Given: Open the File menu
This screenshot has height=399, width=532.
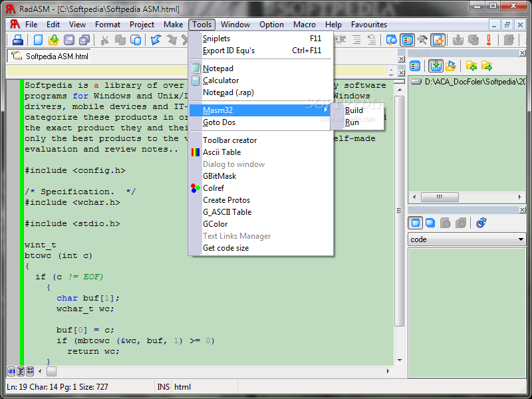Looking at the screenshot, I should click(31, 25).
